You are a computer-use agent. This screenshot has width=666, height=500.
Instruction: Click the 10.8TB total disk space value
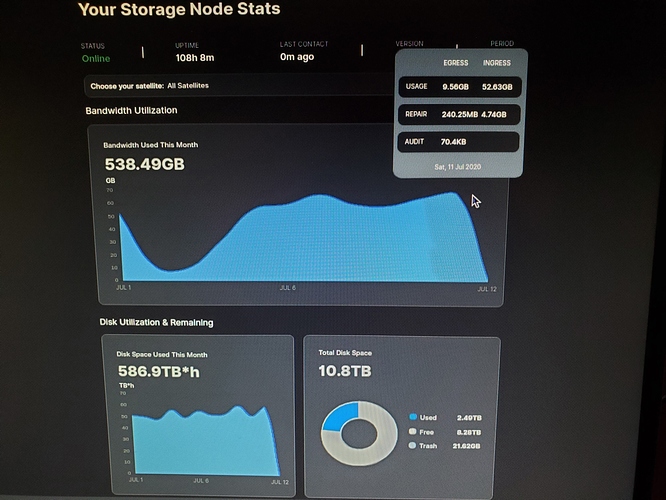pos(345,371)
